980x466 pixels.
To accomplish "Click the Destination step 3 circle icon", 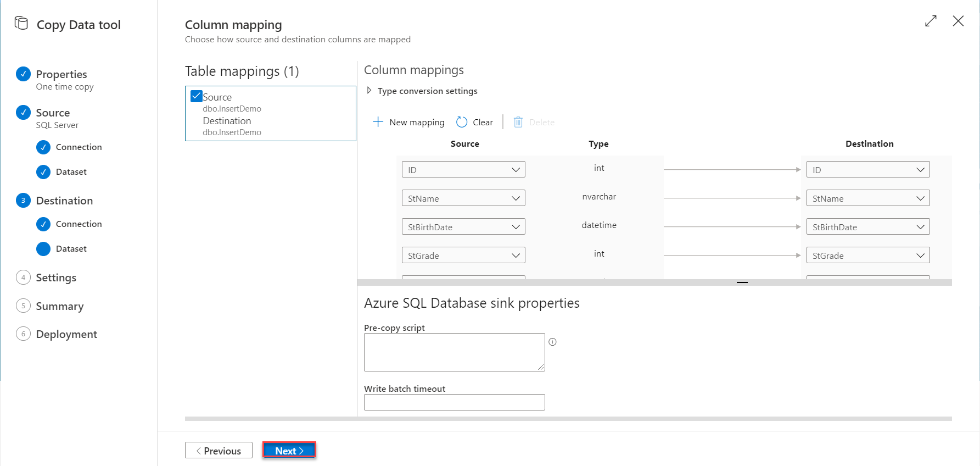I will pyautogui.click(x=23, y=201).
